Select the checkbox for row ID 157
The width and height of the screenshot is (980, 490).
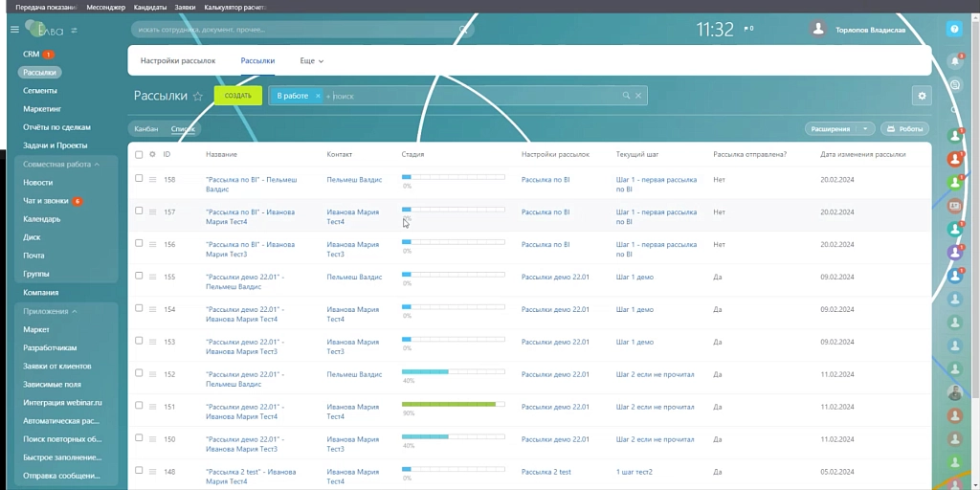click(139, 211)
